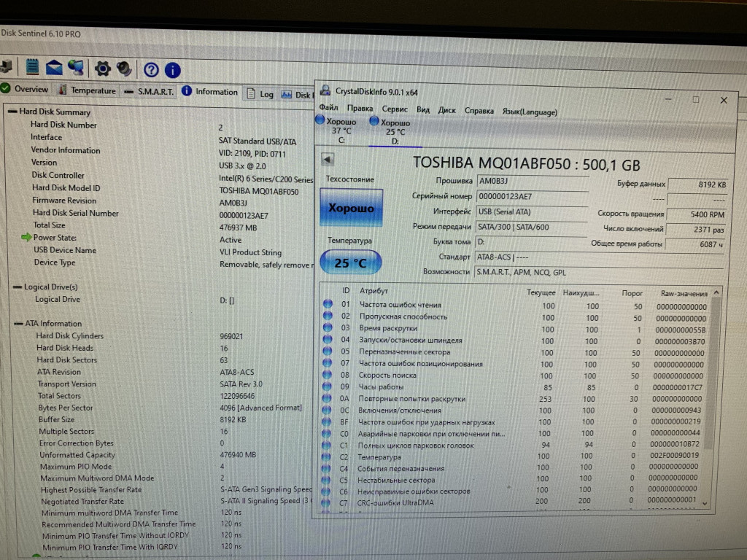Screen dimensions: 747x560
Task: Click the blue envelope email icon in Disk Sentinel
Action: [54, 68]
